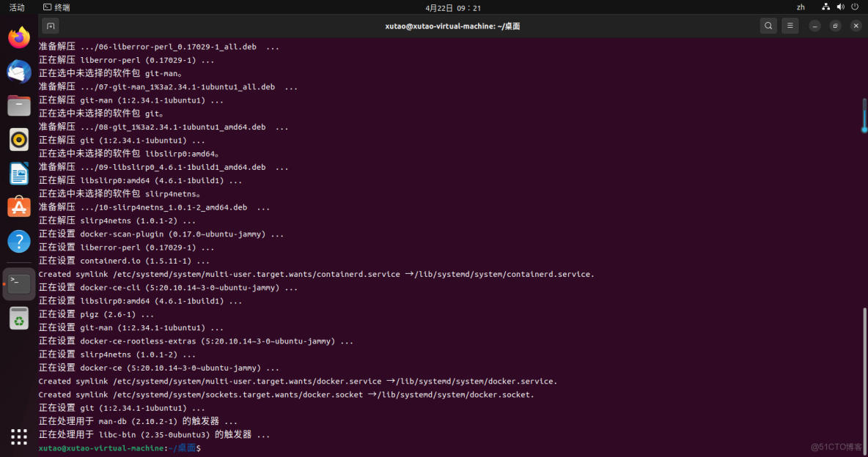
Task: Maximize or restore the terminal window
Action: click(x=835, y=26)
